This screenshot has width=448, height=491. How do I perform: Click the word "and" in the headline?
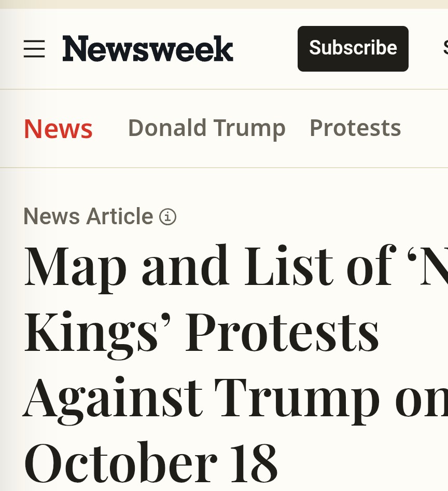(185, 266)
